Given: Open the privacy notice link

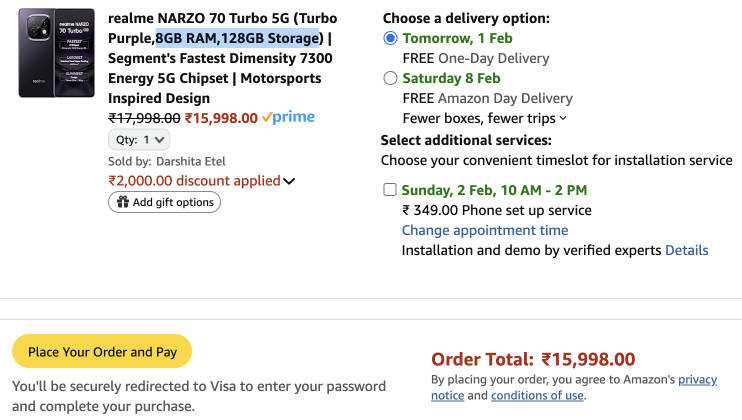Looking at the screenshot, I should tap(698, 380).
